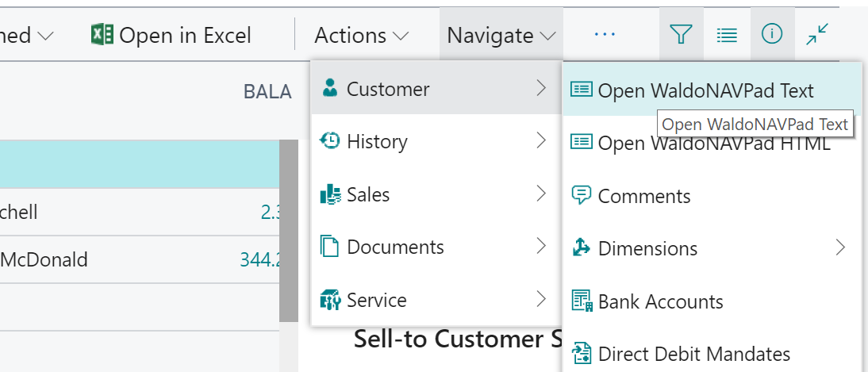This screenshot has width=868, height=372.
Task: Click the collapse page arrows icon
Action: (x=816, y=34)
